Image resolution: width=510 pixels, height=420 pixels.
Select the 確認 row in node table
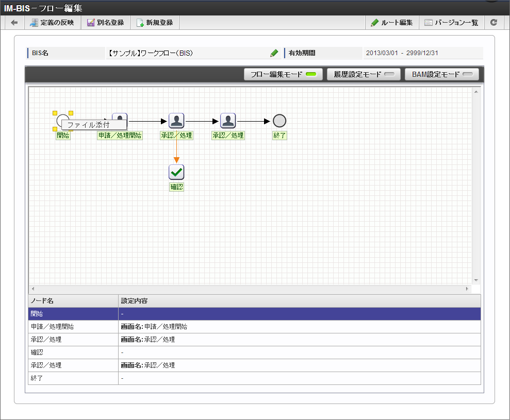[x=254, y=352]
